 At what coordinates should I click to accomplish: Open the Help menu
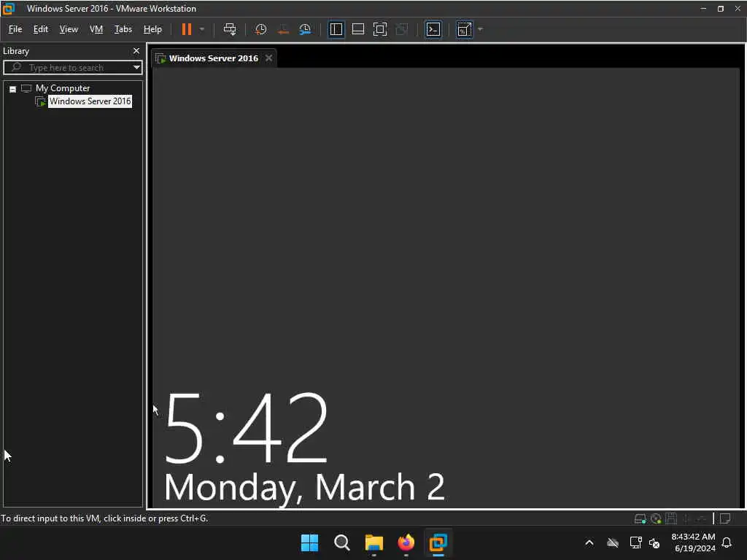152,29
